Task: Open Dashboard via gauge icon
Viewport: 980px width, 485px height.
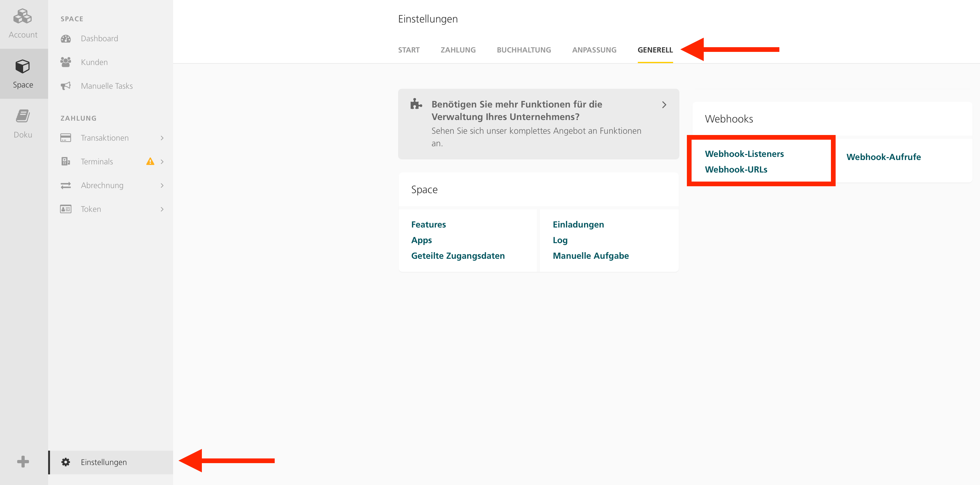Action: point(66,39)
